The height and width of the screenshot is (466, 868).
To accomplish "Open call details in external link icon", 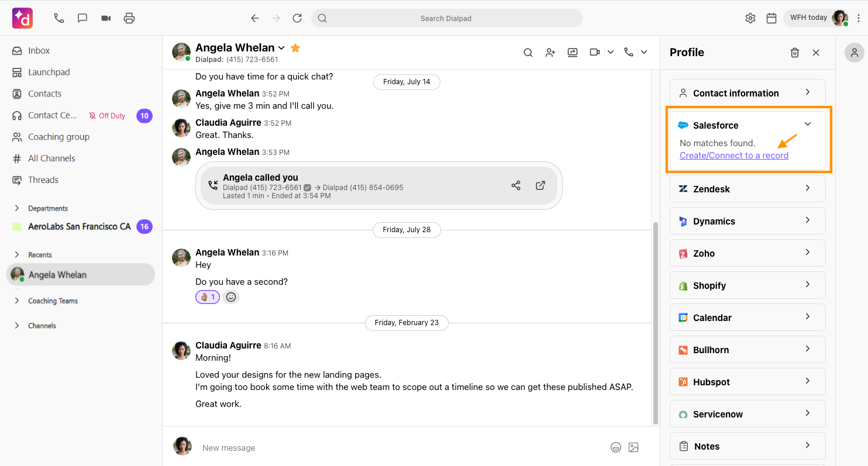I will [x=540, y=185].
